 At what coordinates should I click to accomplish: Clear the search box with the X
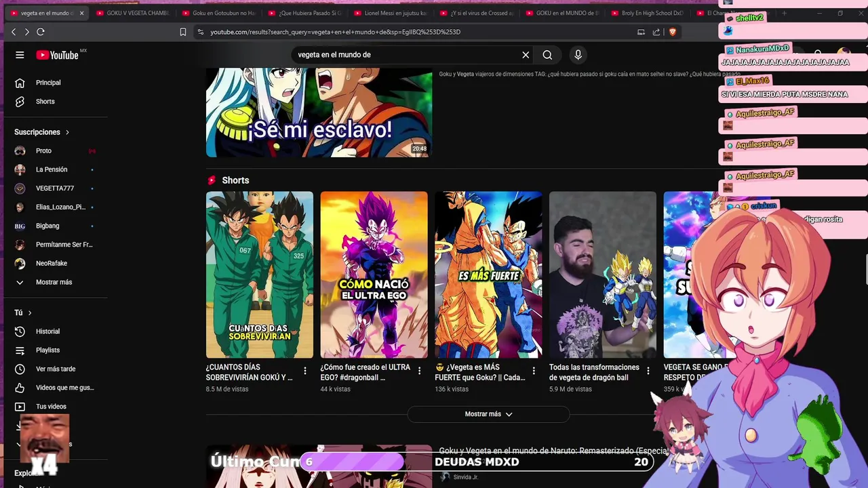(x=526, y=55)
